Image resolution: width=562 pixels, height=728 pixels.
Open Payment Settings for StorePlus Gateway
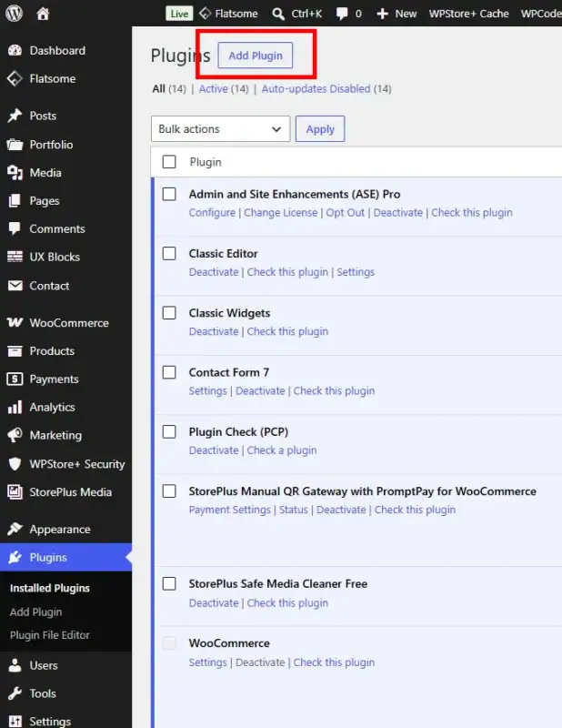pos(230,510)
